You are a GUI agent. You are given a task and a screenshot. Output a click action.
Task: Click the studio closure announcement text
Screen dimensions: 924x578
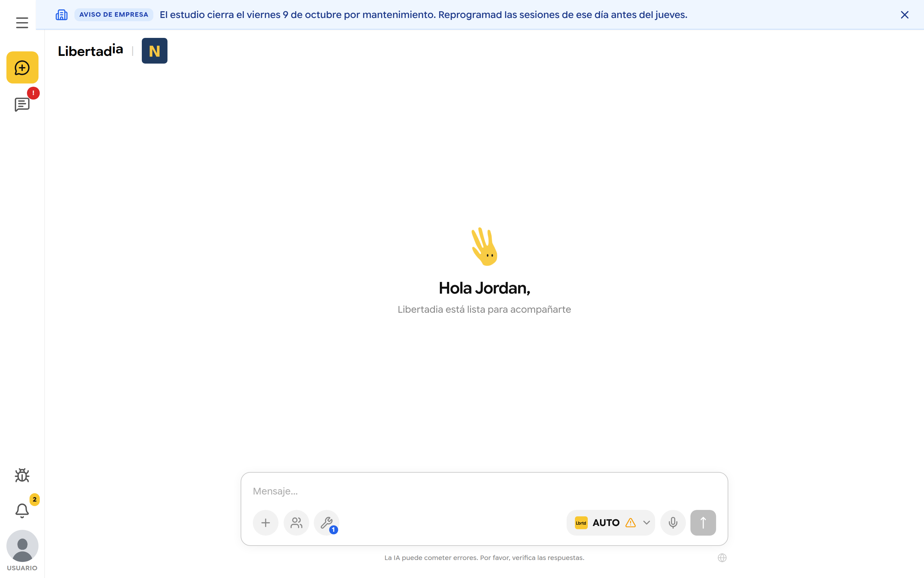pos(424,15)
